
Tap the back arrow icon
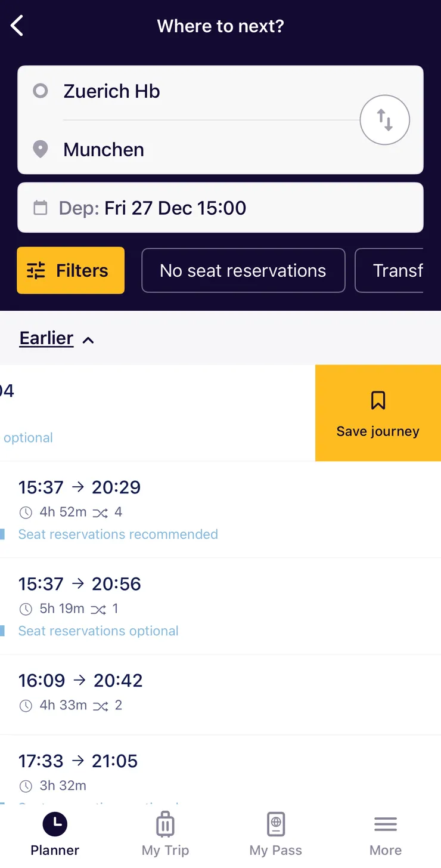17,26
